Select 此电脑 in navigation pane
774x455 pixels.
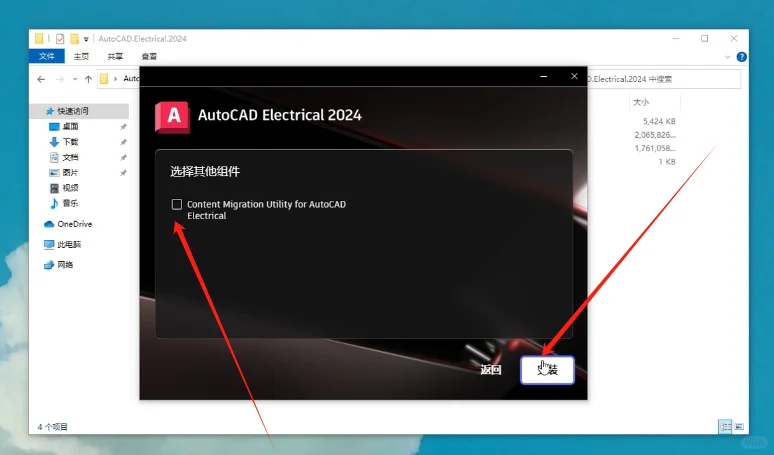[x=69, y=244]
